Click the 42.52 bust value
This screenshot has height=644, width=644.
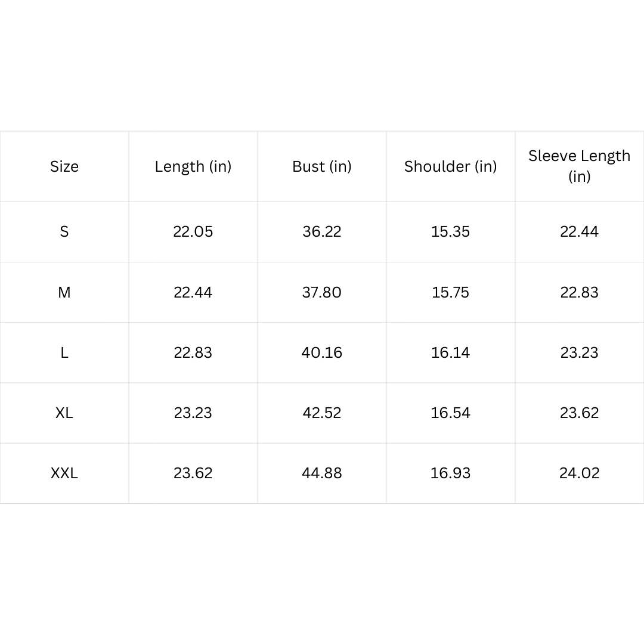(x=322, y=413)
